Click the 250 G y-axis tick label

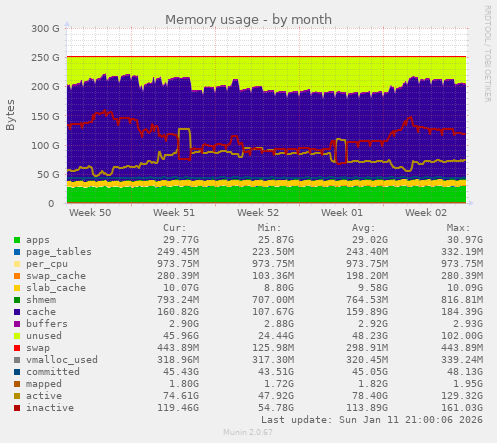click(45, 58)
